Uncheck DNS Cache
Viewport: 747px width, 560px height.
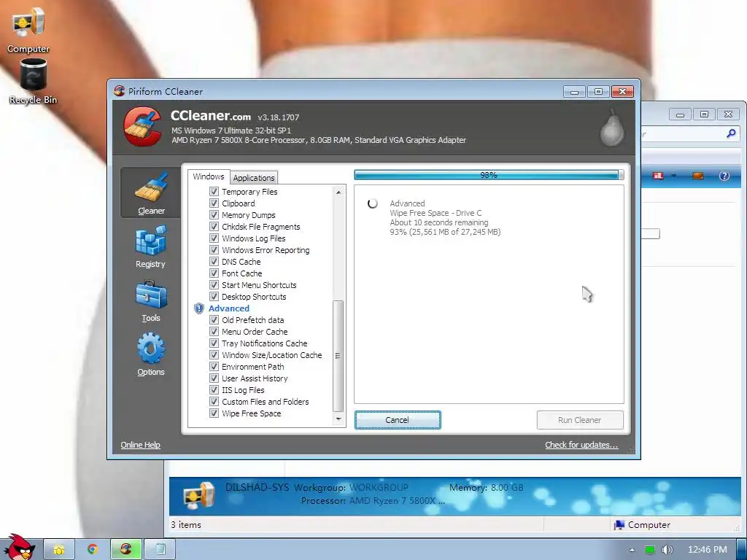pos(214,262)
